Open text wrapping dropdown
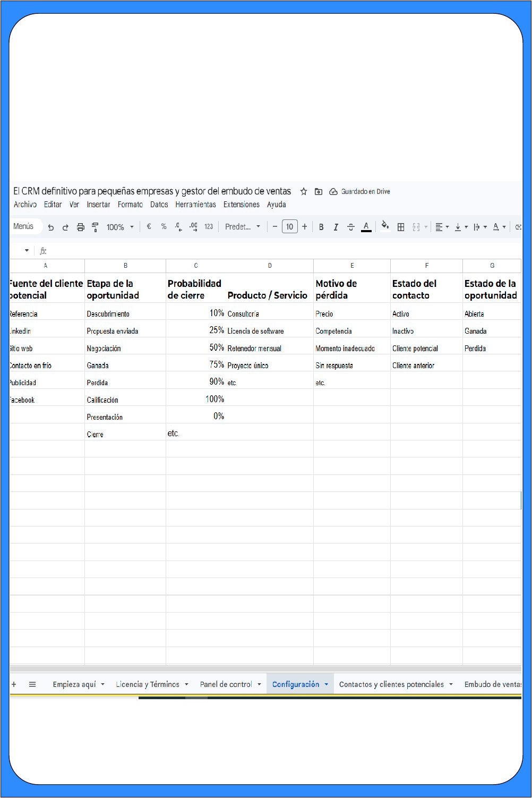This screenshot has width=532, height=798. click(x=480, y=227)
